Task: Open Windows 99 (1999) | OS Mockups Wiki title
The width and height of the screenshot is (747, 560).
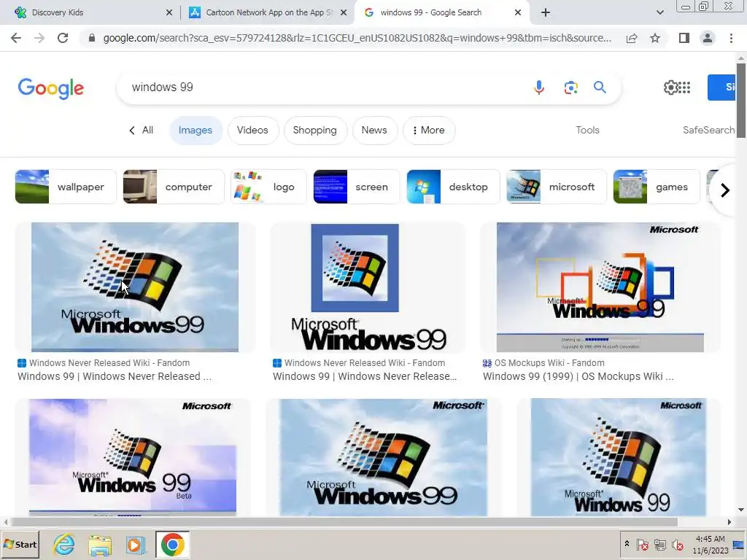Action: coord(578,376)
